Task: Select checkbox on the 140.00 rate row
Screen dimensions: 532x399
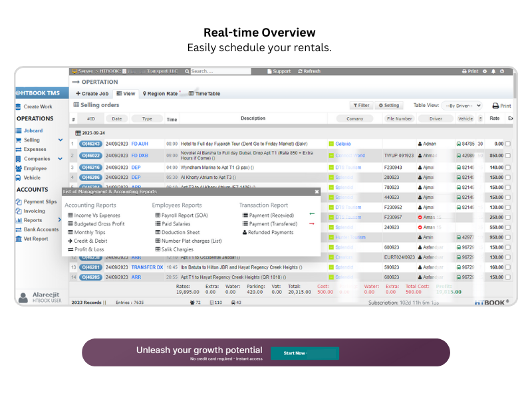Action: (508, 168)
